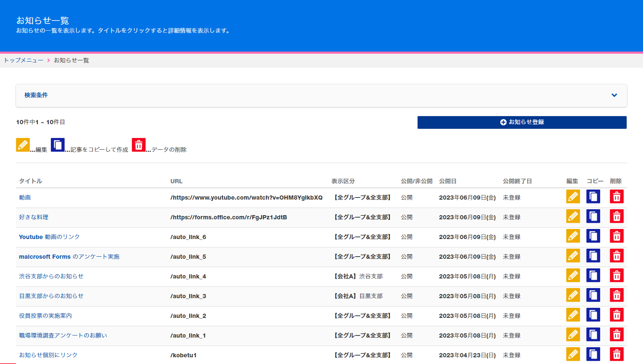Screen dimensions: 643x364
Task: Delete the お知らせ個別にリンク row
Action: coord(617,354)
